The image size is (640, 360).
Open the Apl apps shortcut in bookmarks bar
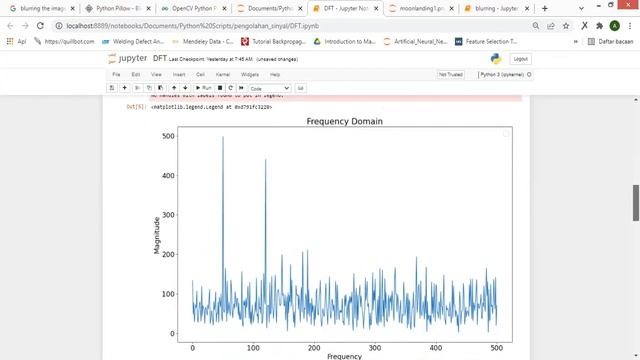click(x=16, y=41)
